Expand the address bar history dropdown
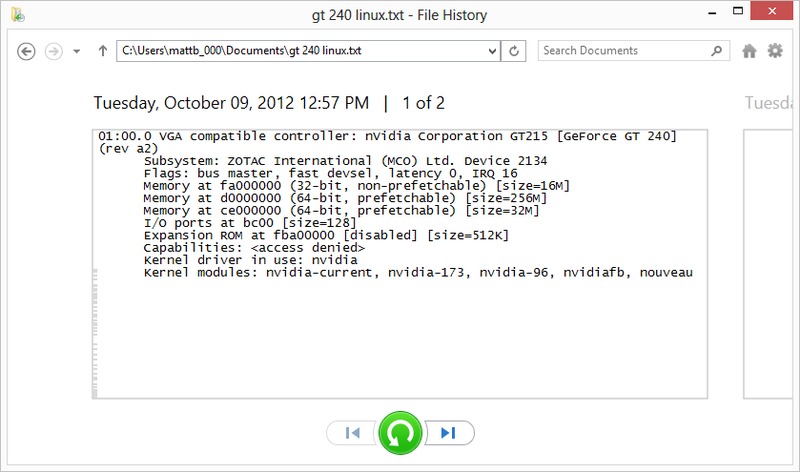Image resolution: width=800 pixels, height=472 pixels. pyautogui.click(x=492, y=50)
